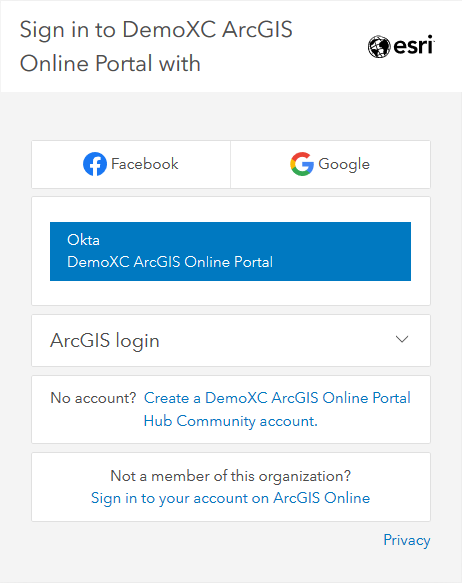Open the Privacy link
Screen dimensions: 462x583
click(x=407, y=540)
